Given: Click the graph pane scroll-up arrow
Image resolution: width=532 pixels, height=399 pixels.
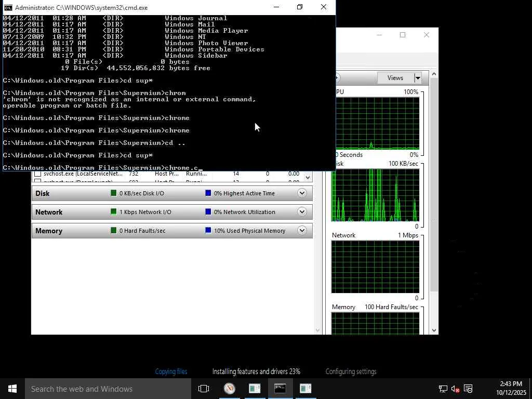Looking at the screenshot, I should coord(434,74).
